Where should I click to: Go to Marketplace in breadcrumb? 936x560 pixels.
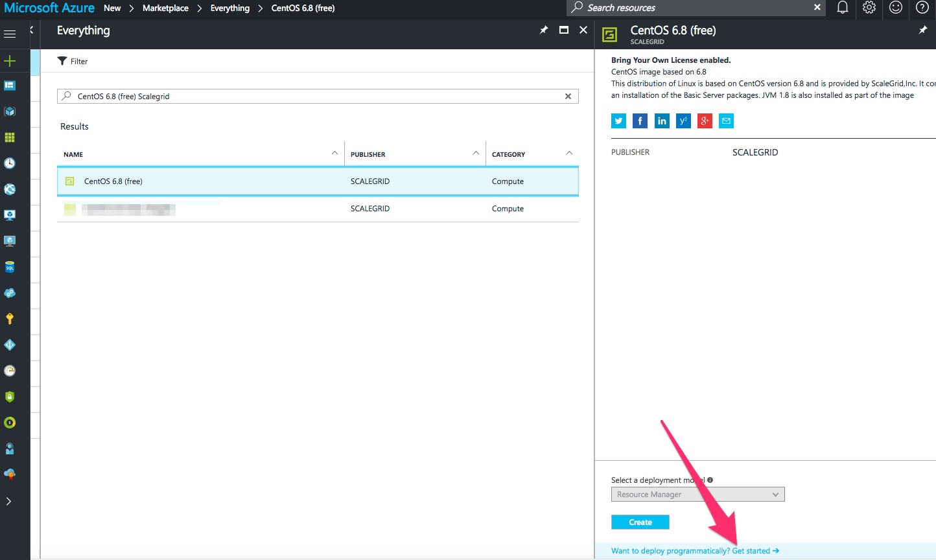coord(165,8)
